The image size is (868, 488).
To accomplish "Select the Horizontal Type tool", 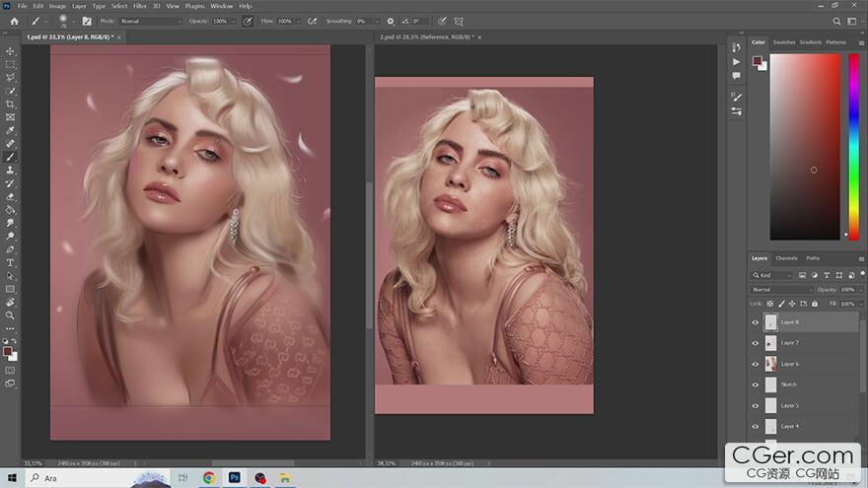I will tap(10, 263).
